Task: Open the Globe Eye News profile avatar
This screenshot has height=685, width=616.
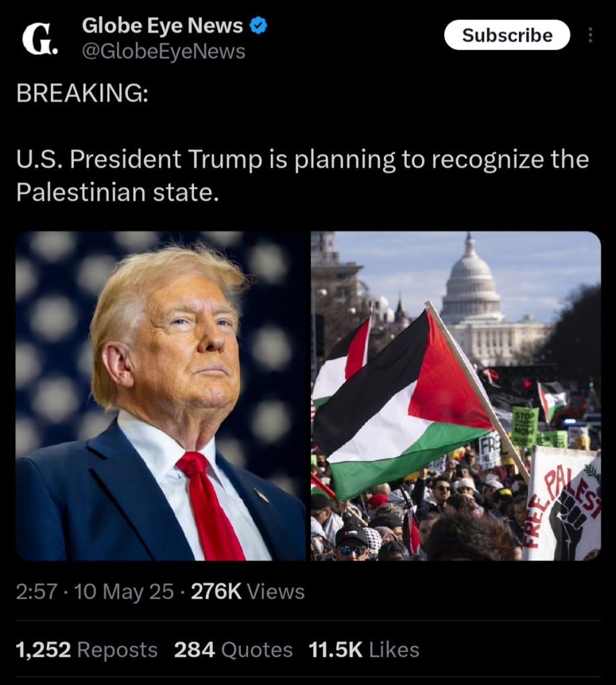Action: (x=39, y=39)
